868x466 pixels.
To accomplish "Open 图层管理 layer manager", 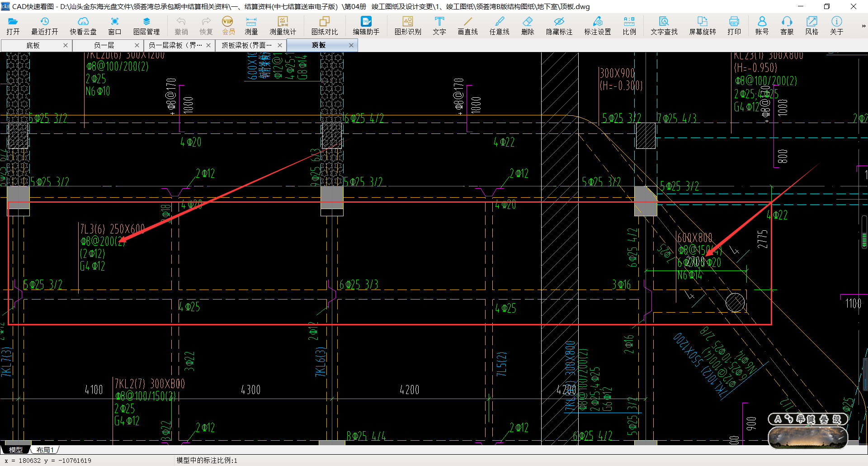I will pos(146,26).
